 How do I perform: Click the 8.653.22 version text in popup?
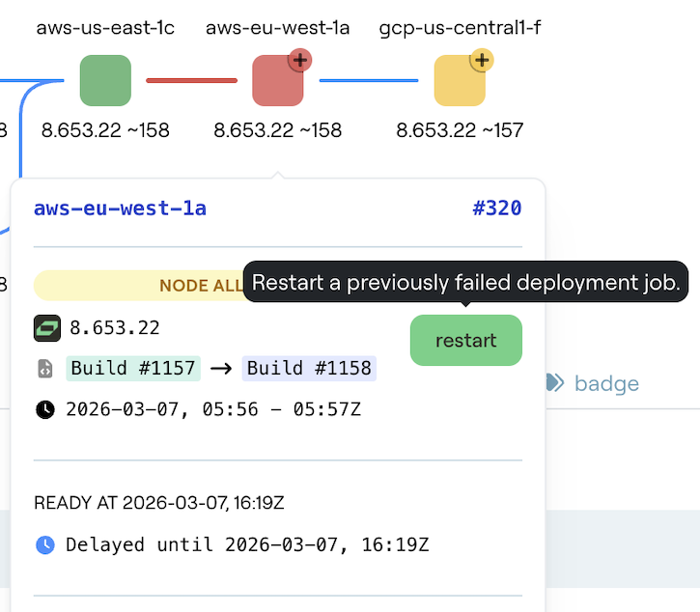pos(115,328)
